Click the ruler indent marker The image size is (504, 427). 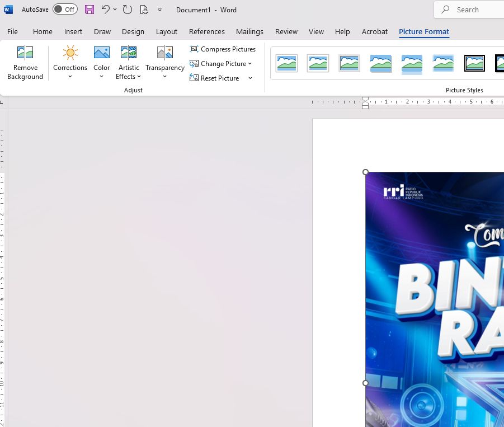click(x=365, y=103)
